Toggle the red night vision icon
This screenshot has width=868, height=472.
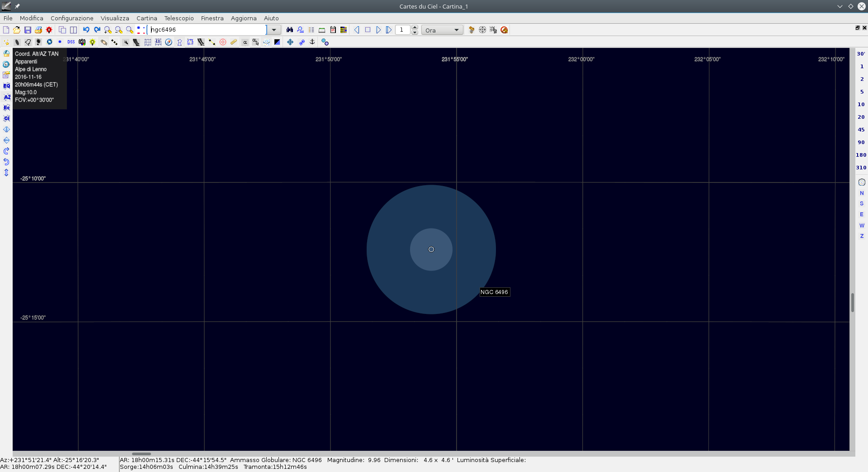pos(49,30)
